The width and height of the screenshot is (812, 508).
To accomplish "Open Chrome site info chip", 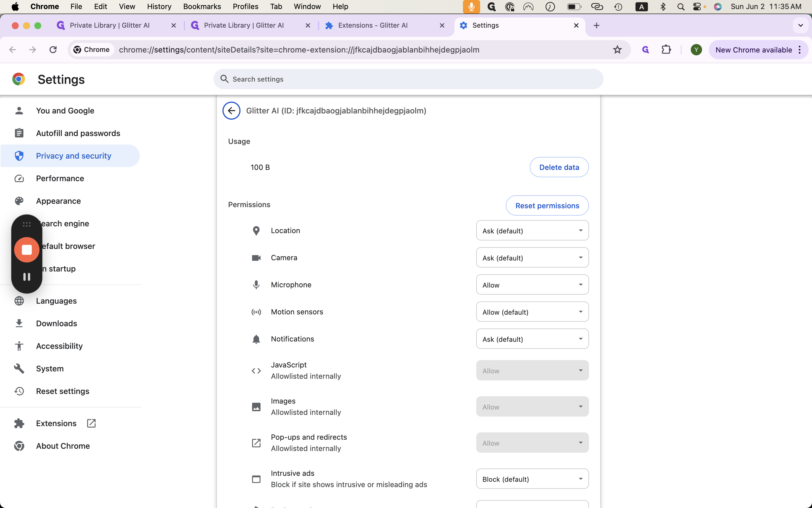I will tap(92, 50).
